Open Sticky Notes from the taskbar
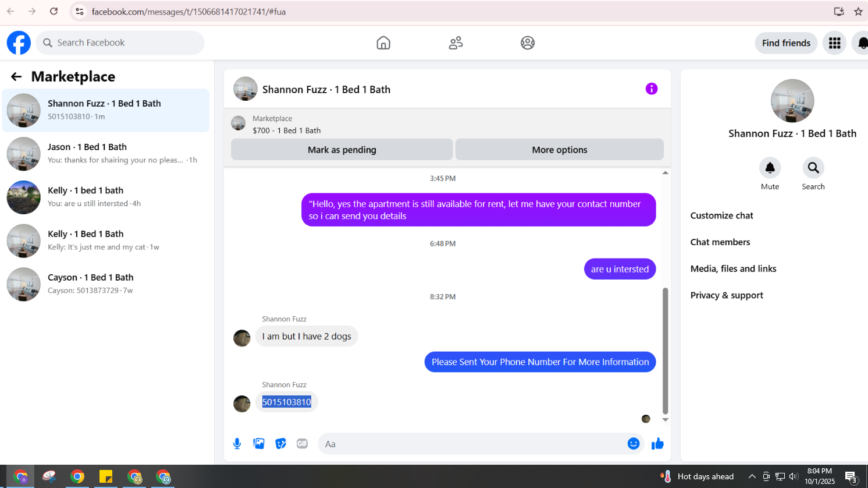868x488 pixels. (106, 477)
